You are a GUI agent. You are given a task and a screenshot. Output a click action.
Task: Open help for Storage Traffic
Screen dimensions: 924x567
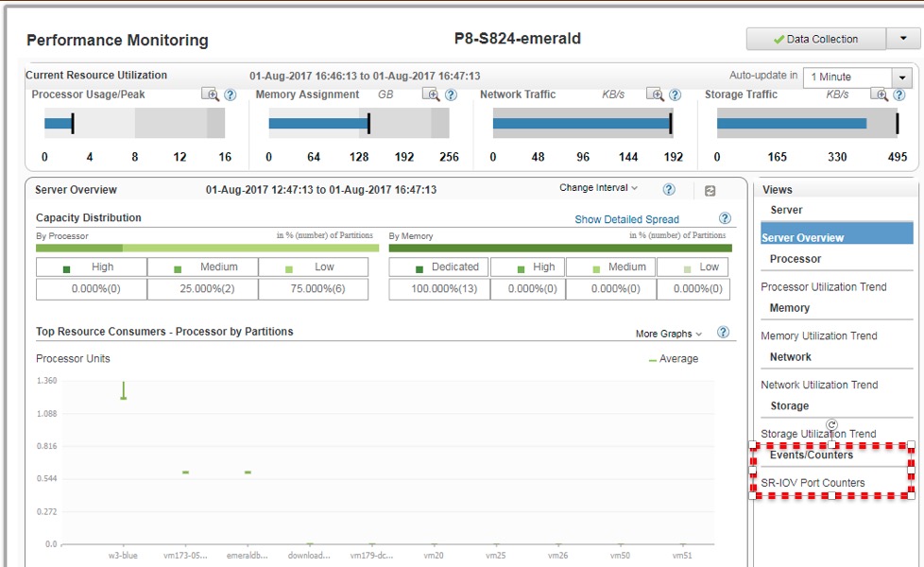point(899,94)
